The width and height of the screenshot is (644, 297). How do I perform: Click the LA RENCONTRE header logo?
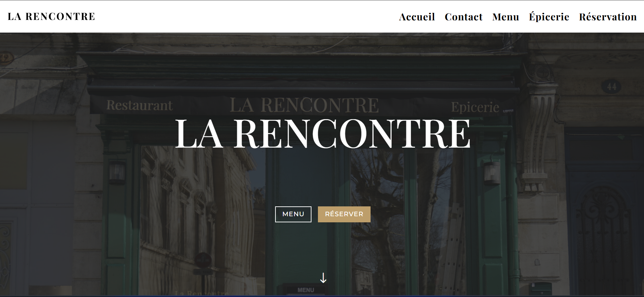pos(51,17)
